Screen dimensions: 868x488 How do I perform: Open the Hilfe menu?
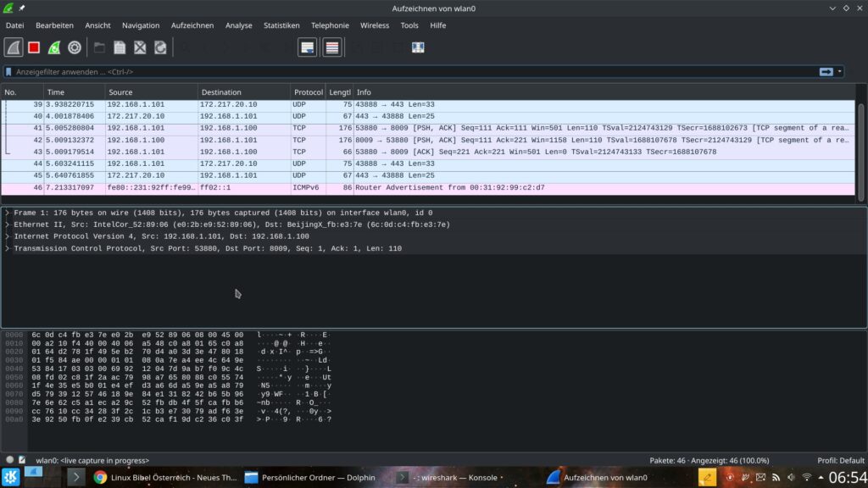click(x=438, y=25)
